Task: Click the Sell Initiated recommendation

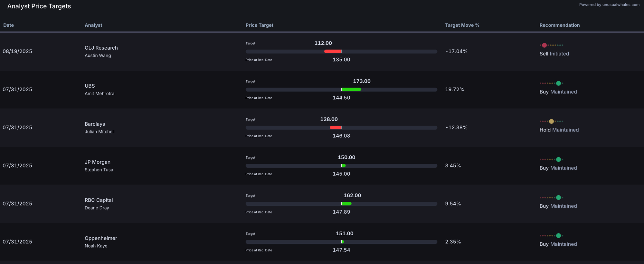Action: click(554, 54)
